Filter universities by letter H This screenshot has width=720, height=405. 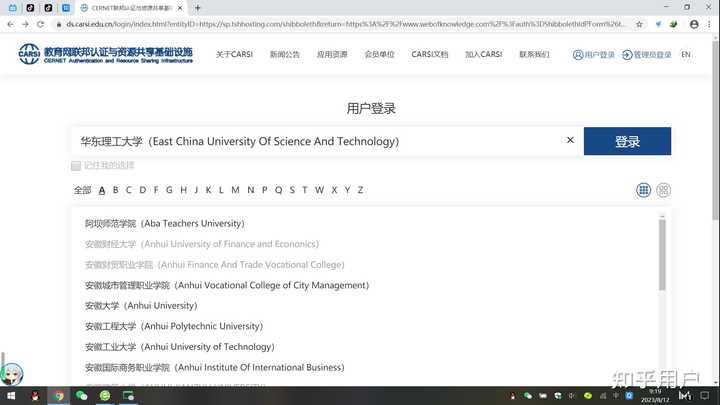(183, 190)
